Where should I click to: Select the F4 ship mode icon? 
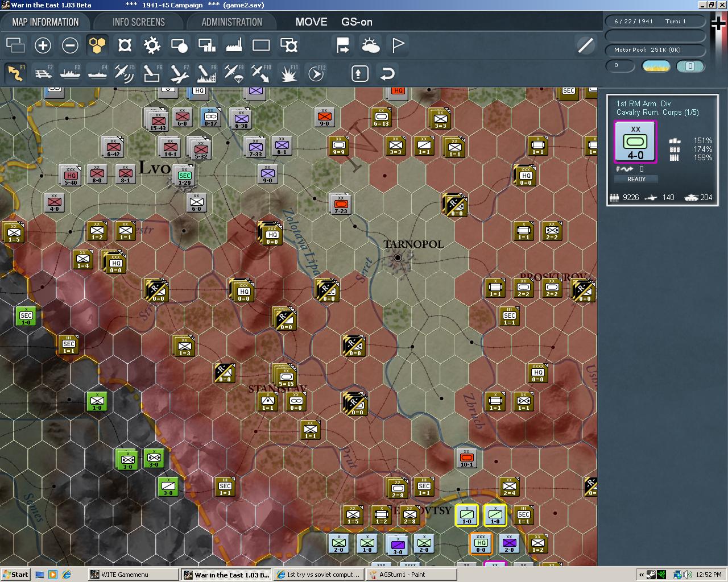click(x=97, y=73)
